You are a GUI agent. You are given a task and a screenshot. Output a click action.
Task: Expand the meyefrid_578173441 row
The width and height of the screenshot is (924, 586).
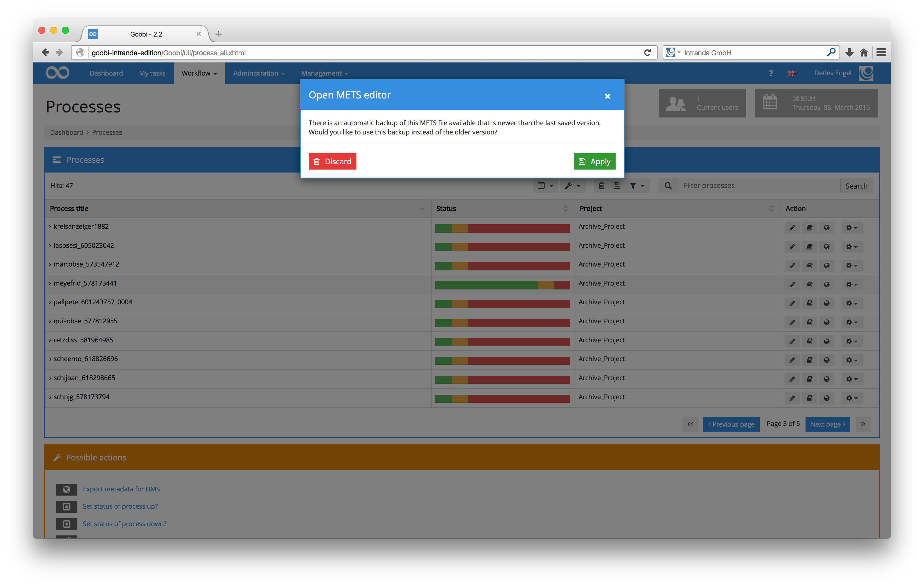pyautogui.click(x=50, y=283)
